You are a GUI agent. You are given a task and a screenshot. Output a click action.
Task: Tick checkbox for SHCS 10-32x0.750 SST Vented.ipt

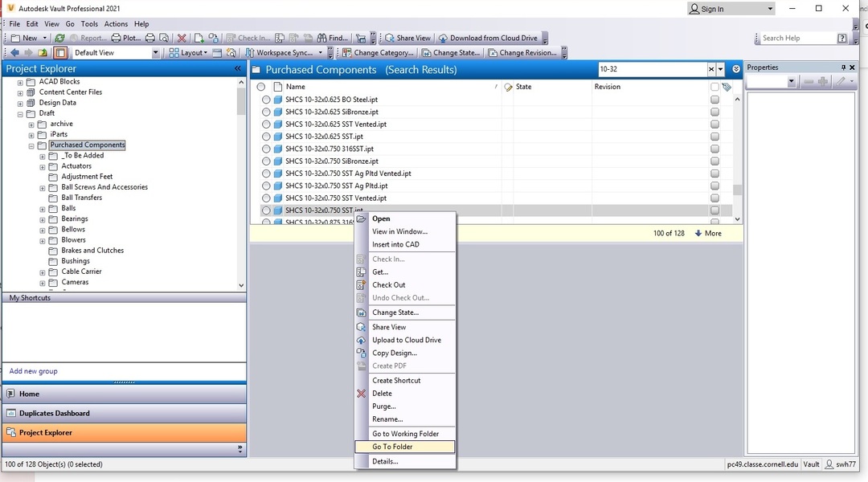[714, 198]
